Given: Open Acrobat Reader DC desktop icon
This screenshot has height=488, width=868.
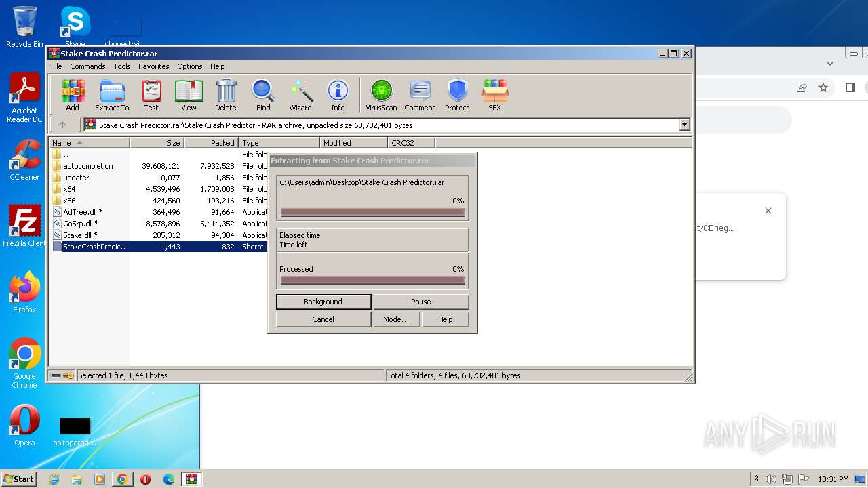Looking at the screenshot, I should (24, 98).
